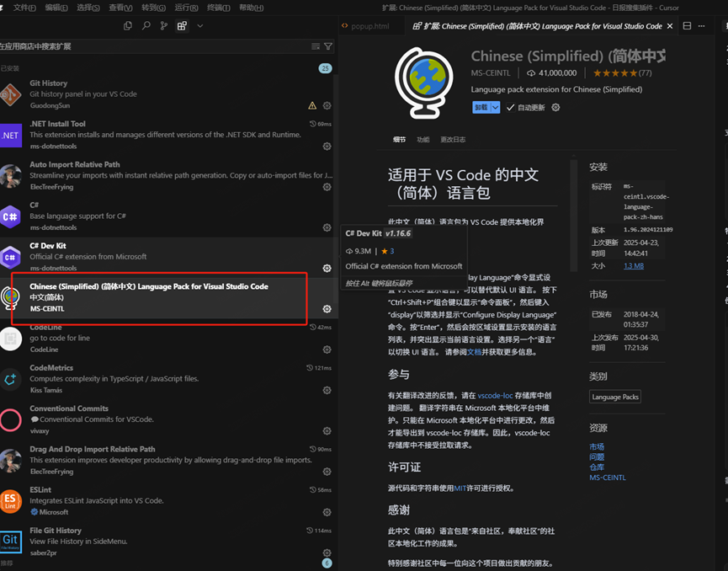Open the editor more actions ellipsis
728x571 pixels.
click(702, 26)
